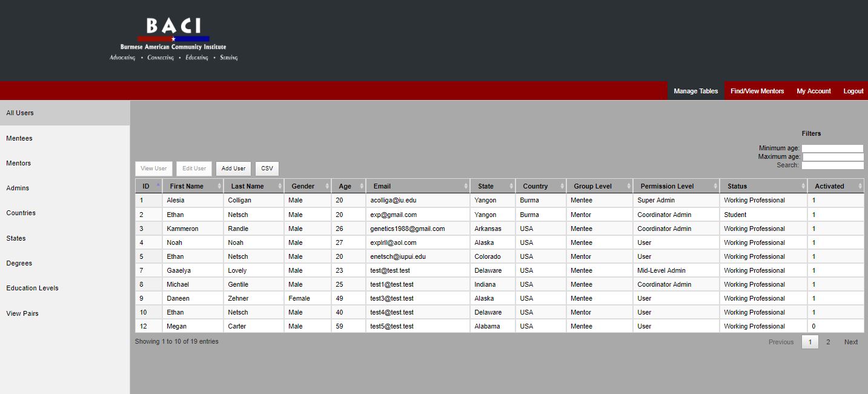868x394 pixels.
Task: Open My Account from the navigation bar
Action: point(813,91)
